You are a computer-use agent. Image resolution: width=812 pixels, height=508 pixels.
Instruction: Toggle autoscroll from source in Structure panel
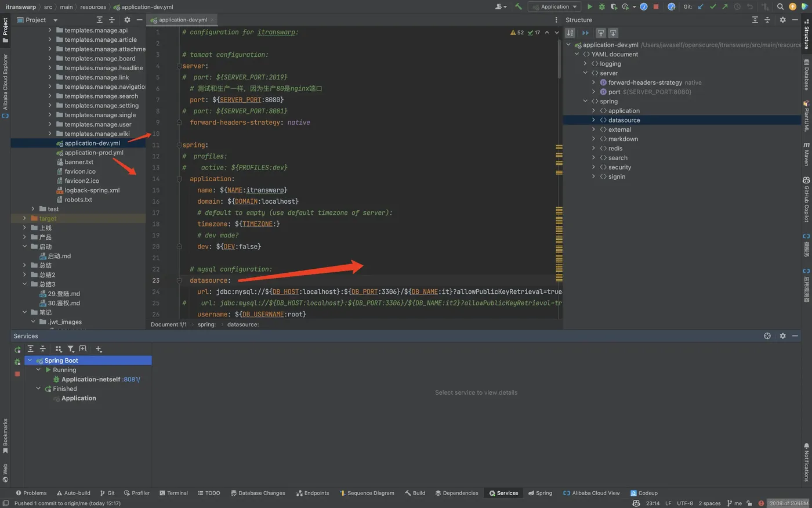tap(613, 33)
